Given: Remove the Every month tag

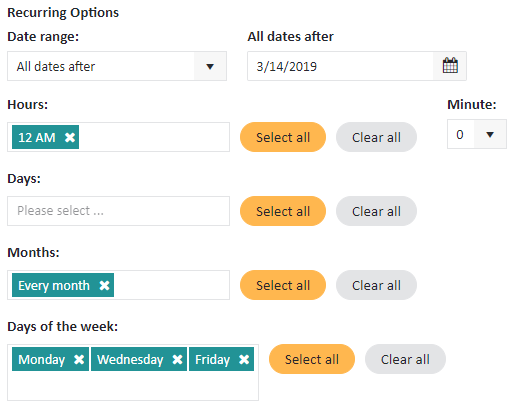Looking at the screenshot, I should coord(104,285).
